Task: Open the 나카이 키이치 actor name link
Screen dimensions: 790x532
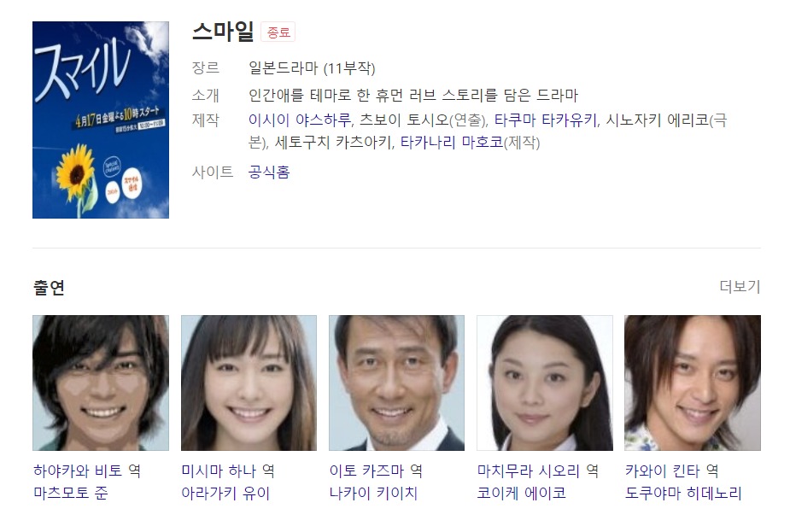Action: [x=373, y=493]
